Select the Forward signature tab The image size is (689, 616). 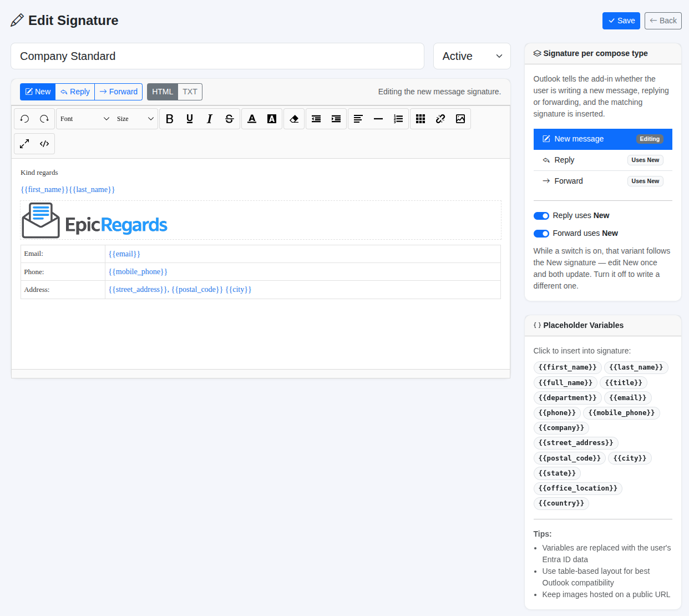coord(119,92)
